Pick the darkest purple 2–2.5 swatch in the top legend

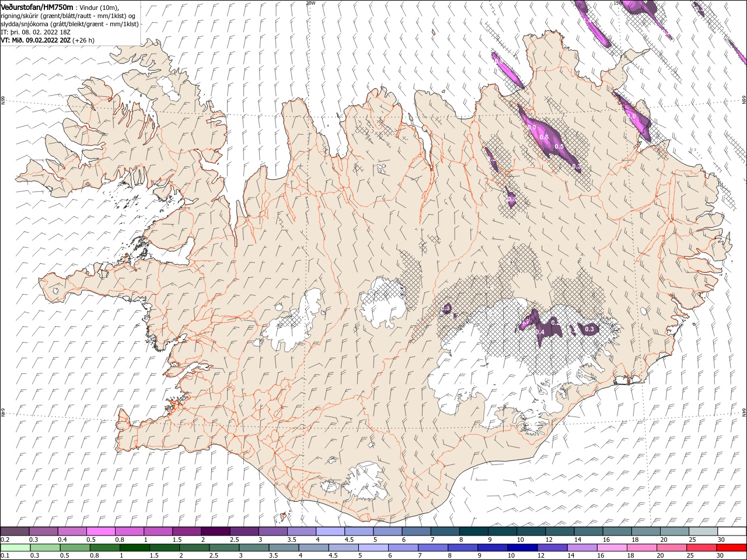click(x=216, y=531)
